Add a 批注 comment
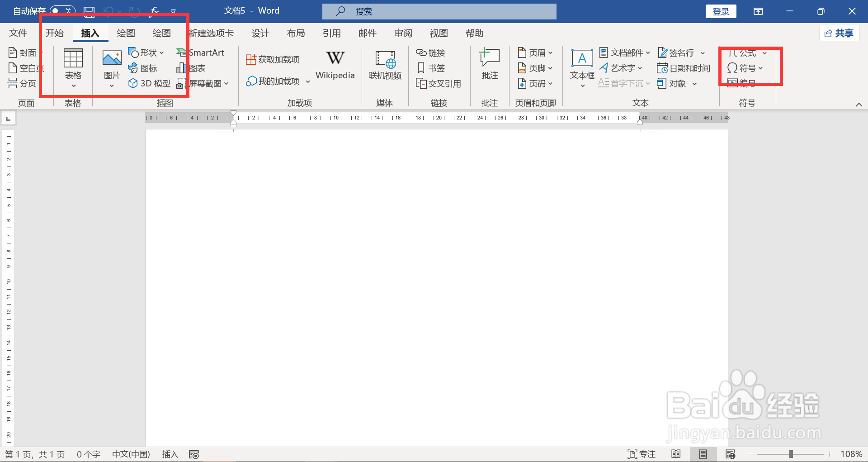Viewport: 868px width, 462px height. click(x=490, y=64)
